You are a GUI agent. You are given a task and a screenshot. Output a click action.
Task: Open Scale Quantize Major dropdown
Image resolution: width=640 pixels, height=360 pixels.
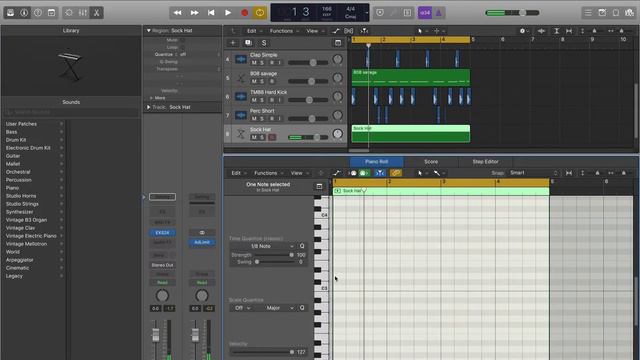tap(276, 308)
